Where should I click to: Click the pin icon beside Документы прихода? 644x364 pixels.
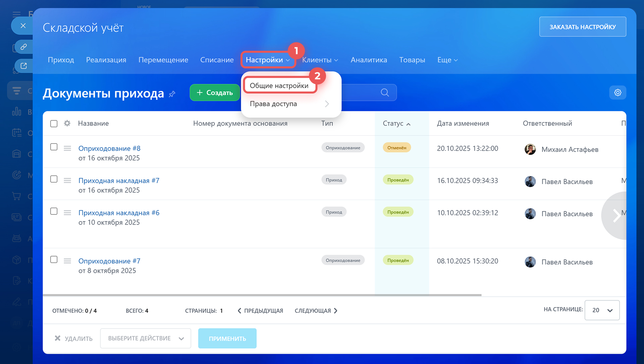click(x=172, y=94)
